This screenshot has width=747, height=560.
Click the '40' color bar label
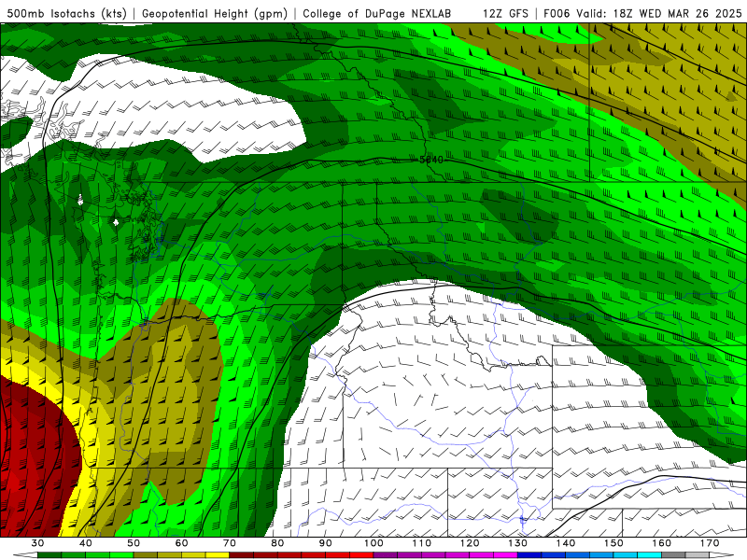coord(86,543)
